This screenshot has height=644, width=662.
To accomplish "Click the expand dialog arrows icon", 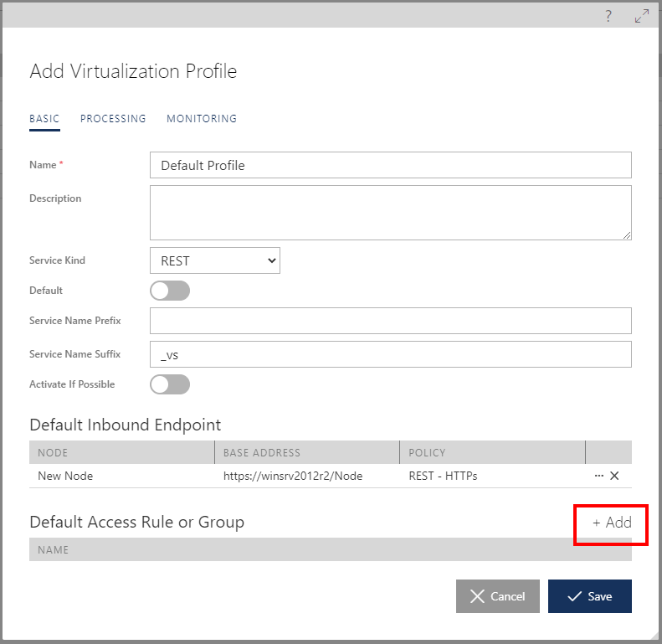I will pyautogui.click(x=642, y=16).
